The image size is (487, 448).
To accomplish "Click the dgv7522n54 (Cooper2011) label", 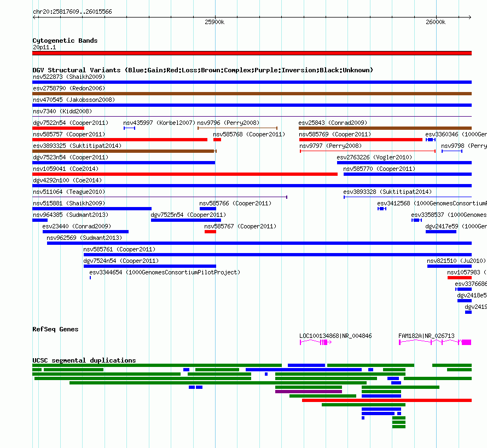I will point(71,123).
